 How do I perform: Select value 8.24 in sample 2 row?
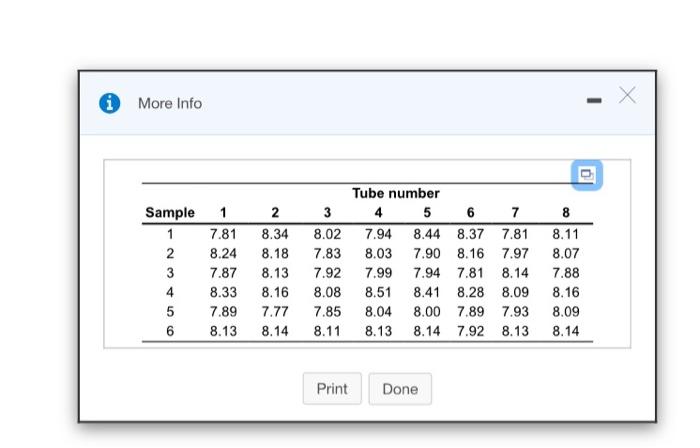click(x=223, y=253)
